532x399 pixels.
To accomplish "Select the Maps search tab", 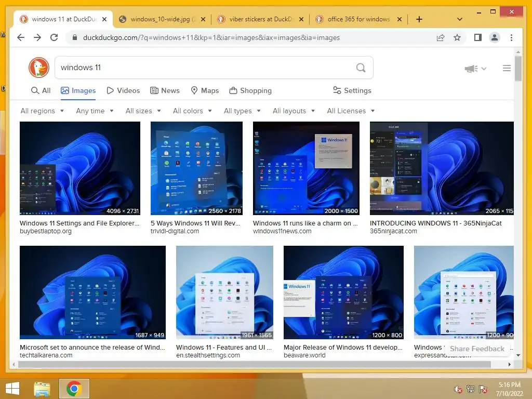I will (x=205, y=90).
